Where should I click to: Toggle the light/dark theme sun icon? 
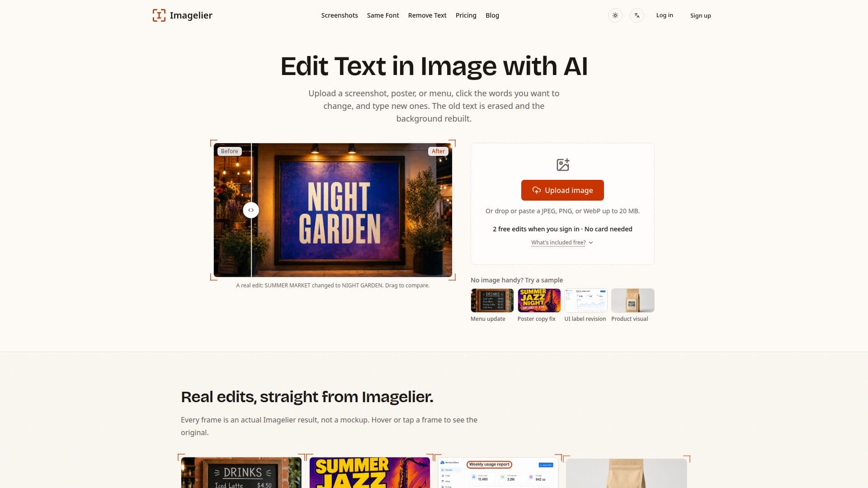pos(615,15)
